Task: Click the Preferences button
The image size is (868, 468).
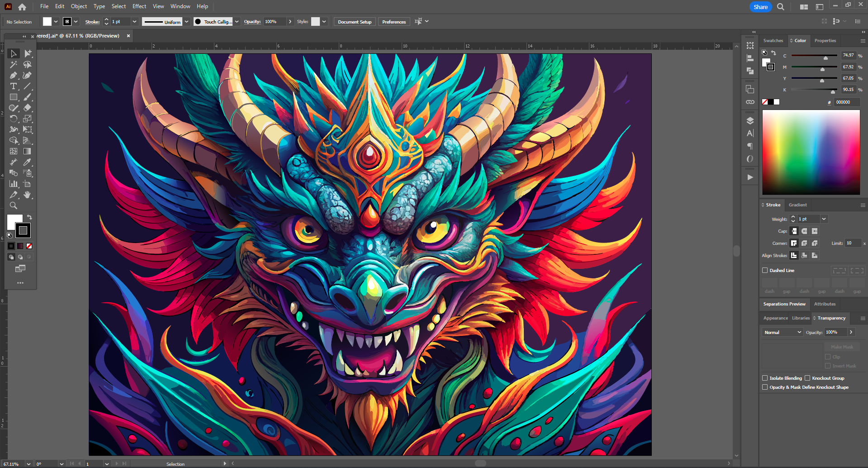Action: (x=394, y=22)
